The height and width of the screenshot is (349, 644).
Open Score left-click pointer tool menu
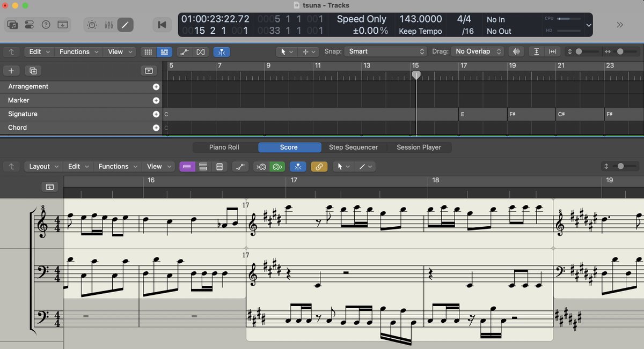[343, 167]
